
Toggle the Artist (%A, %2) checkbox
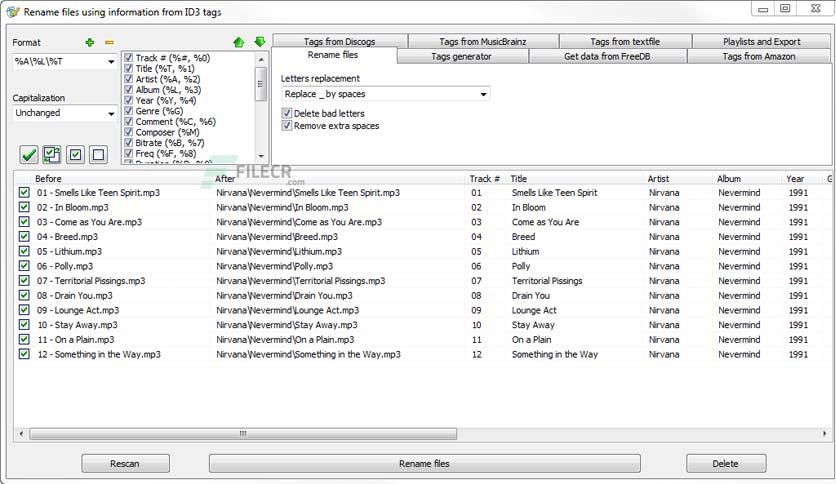tap(128, 79)
